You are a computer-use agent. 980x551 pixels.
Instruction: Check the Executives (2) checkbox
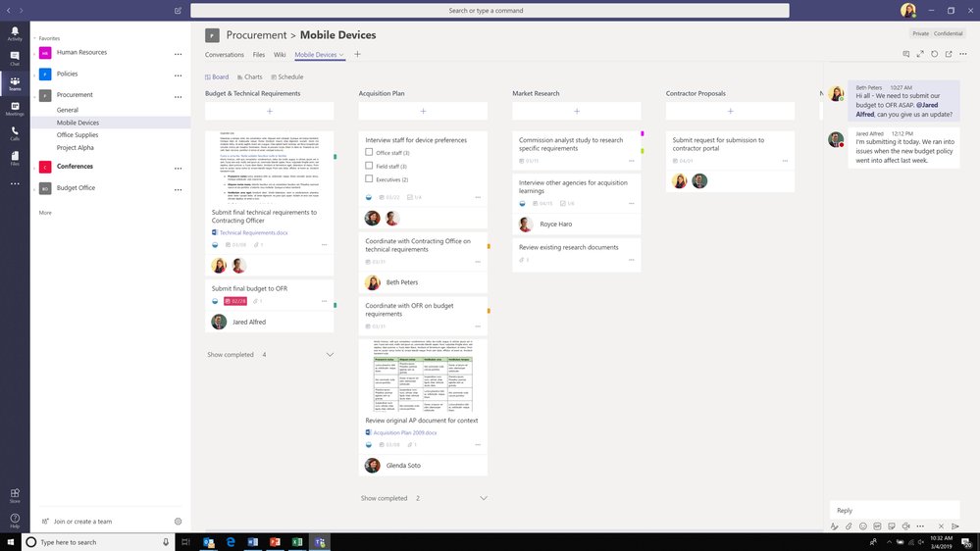369,178
